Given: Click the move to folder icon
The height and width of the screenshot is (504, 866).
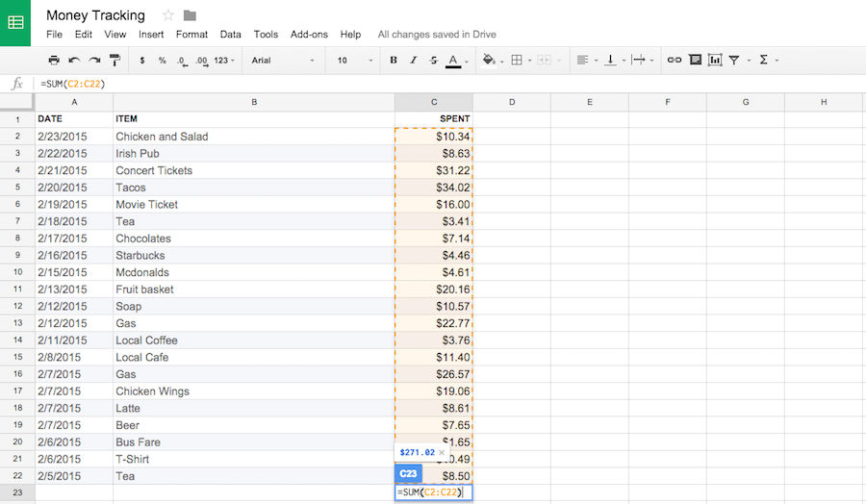Looking at the screenshot, I should (190, 15).
